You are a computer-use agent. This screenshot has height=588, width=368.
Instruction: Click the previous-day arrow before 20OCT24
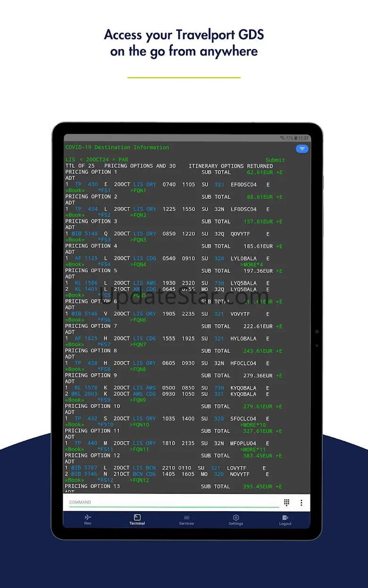click(x=81, y=160)
